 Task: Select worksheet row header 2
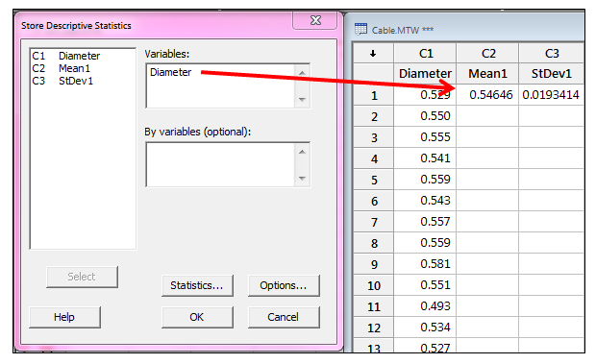374,116
